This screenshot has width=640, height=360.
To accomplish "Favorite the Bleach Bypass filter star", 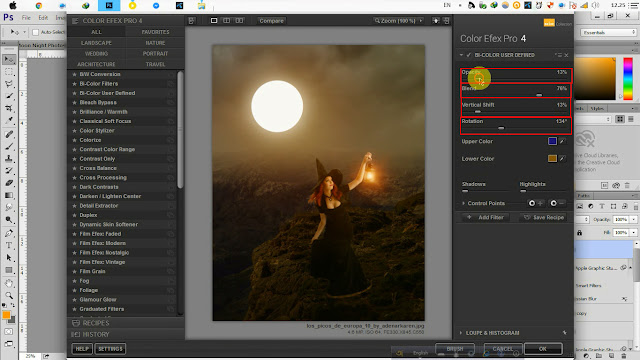I will point(74,102).
